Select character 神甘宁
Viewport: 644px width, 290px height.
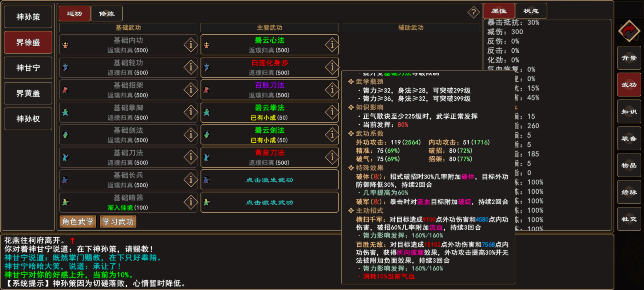28,68
